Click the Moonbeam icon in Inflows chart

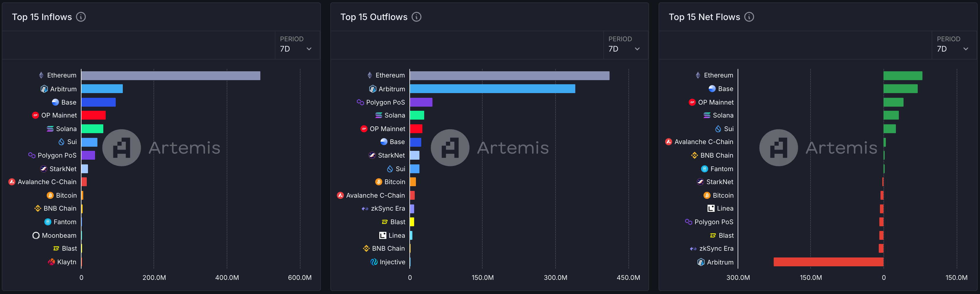(x=36, y=235)
